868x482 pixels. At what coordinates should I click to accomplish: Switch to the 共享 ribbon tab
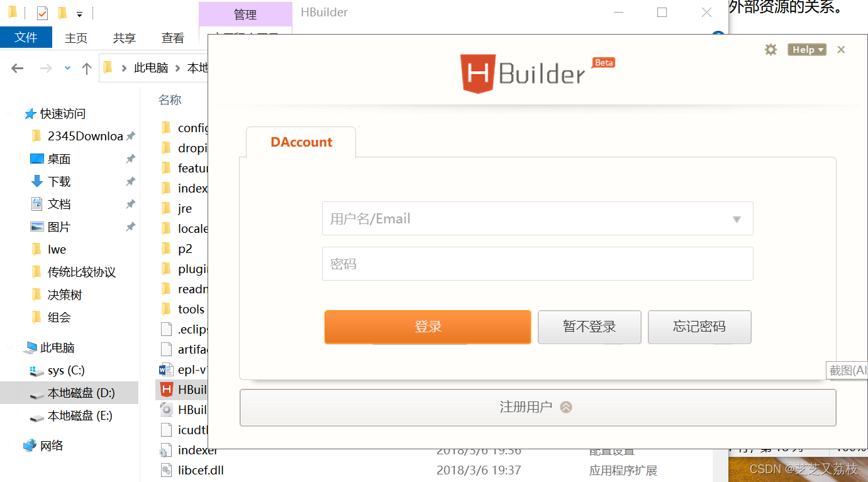click(x=125, y=38)
